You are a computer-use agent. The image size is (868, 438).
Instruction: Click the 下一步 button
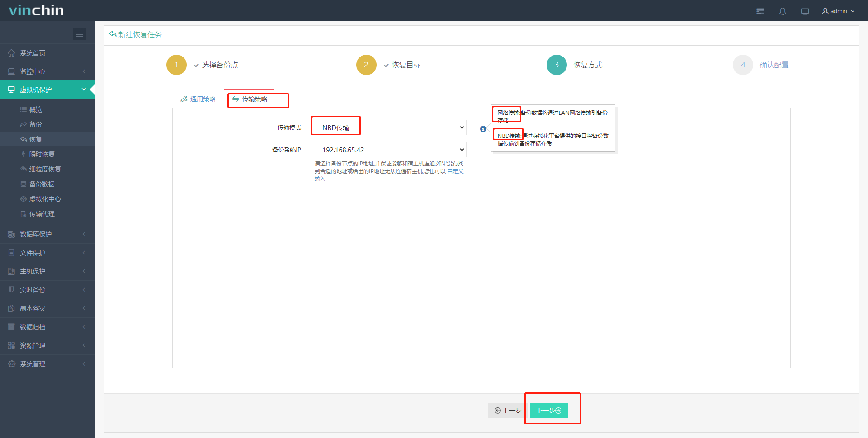(x=549, y=410)
